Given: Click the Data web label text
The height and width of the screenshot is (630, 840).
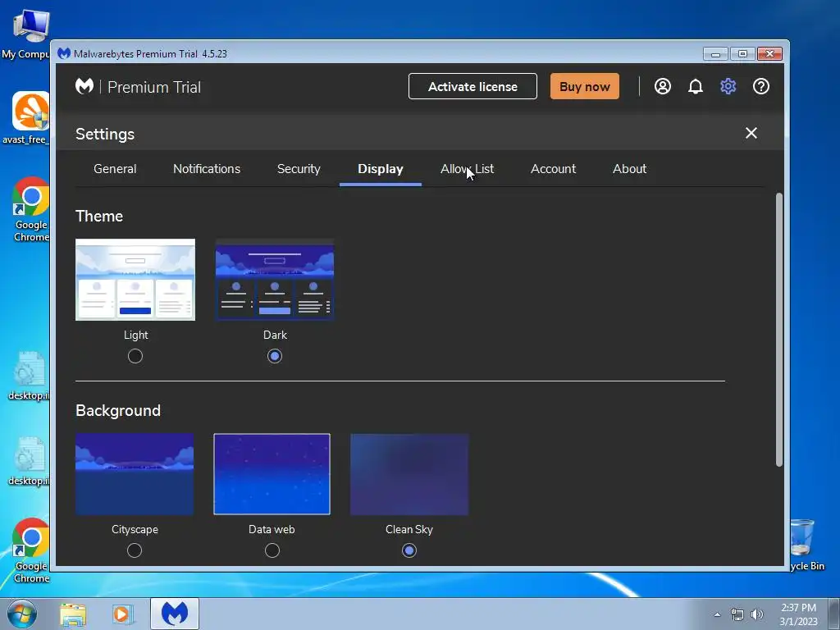Looking at the screenshot, I should tap(272, 529).
